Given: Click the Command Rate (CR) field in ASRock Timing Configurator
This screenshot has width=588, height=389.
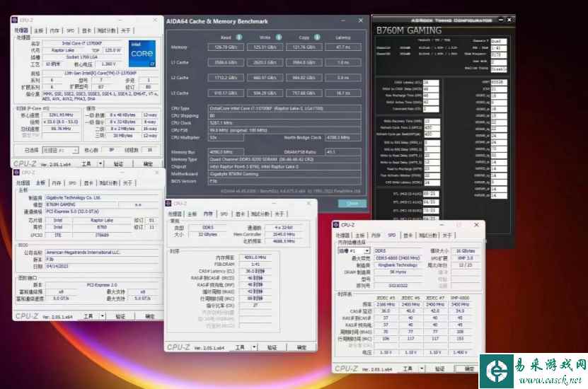Looking at the screenshot, I should [x=431, y=109].
